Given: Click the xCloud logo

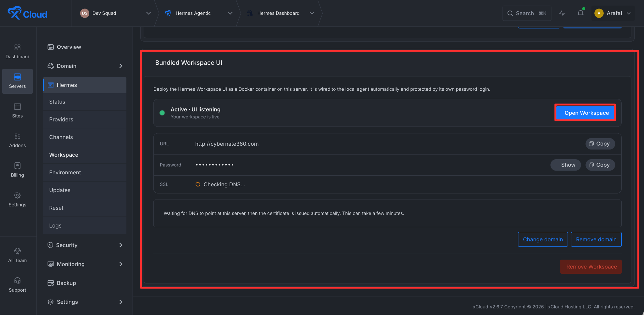Looking at the screenshot, I should click(27, 13).
